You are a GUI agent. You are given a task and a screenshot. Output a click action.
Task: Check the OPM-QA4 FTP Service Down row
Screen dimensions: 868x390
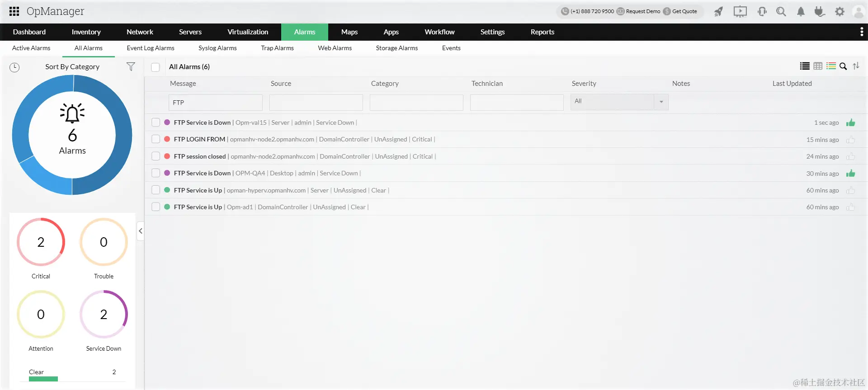tap(156, 173)
